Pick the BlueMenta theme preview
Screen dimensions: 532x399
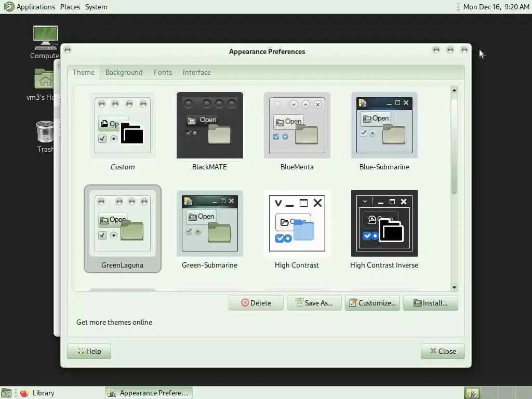pyautogui.click(x=297, y=125)
